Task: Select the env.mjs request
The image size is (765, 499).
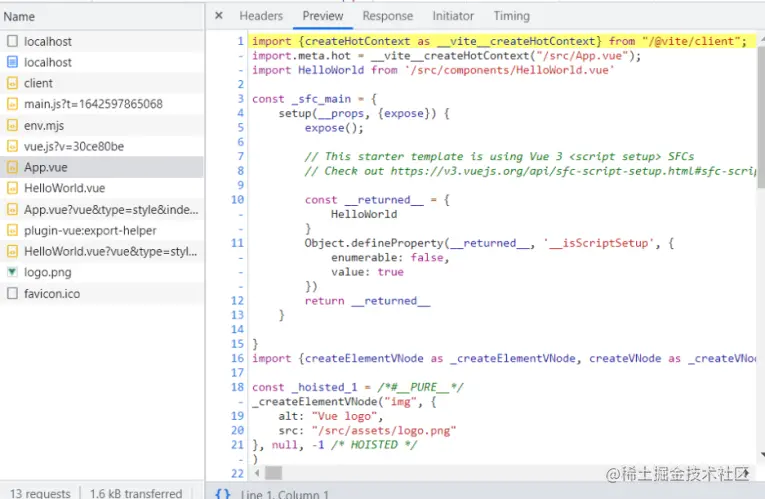Action: point(44,125)
